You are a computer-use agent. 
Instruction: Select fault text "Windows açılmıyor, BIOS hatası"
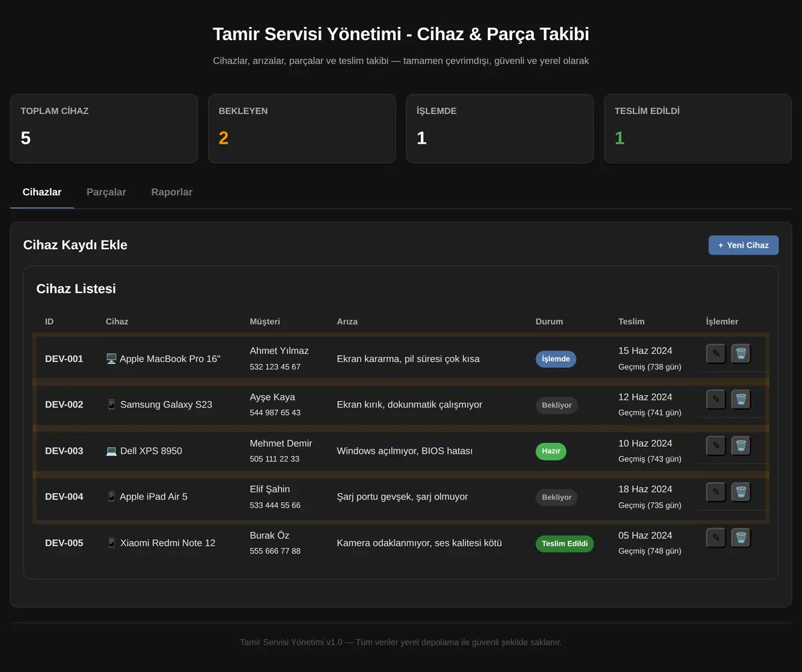click(x=405, y=451)
